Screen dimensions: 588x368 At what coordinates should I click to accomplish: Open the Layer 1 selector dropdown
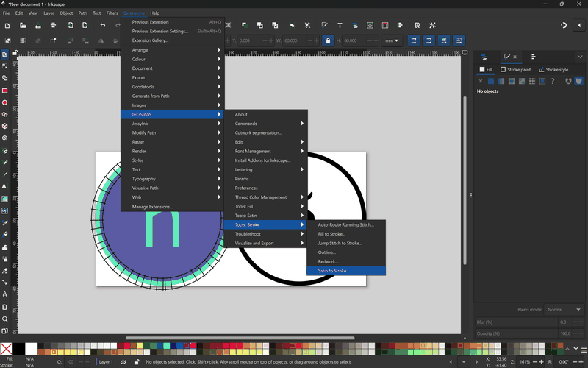106,362
